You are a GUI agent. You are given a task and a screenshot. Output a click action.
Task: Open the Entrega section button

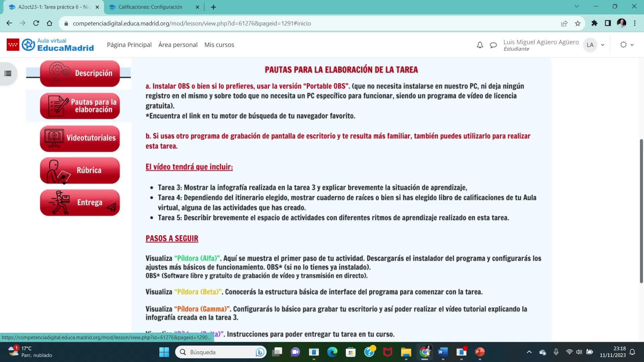click(x=80, y=202)
